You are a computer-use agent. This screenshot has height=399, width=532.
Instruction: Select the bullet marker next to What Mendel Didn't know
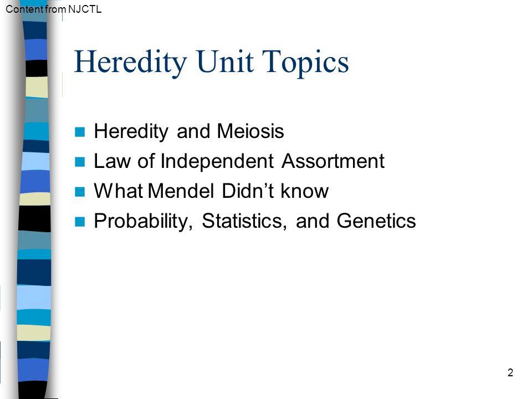(x=80, y=192)
